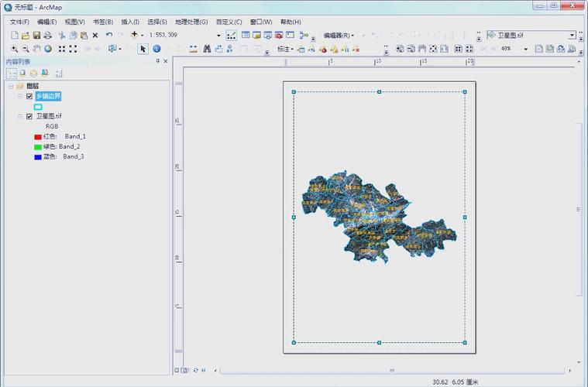Open the 视图(V) menu
The width and height of the screenshot is (588, 387).
pyautogui.click(x=74, y=22)
